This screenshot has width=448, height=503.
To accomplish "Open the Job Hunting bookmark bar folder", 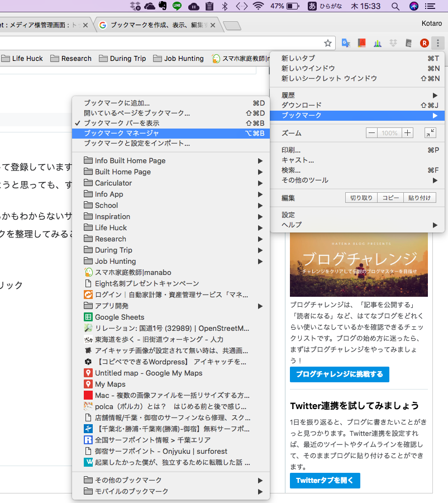I will 179,58.
